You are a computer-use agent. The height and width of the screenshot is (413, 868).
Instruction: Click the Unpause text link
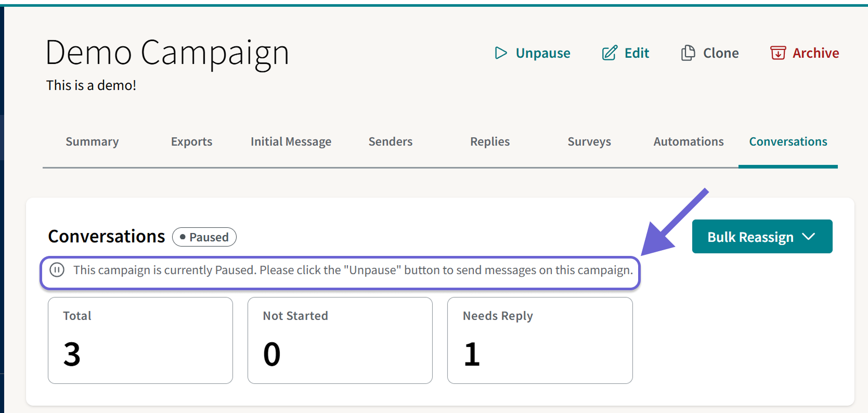543,53
